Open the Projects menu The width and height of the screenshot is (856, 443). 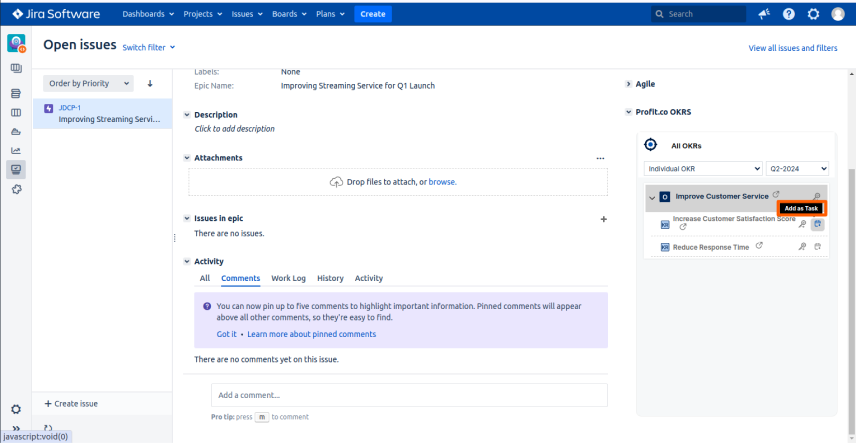coord(203,14)
